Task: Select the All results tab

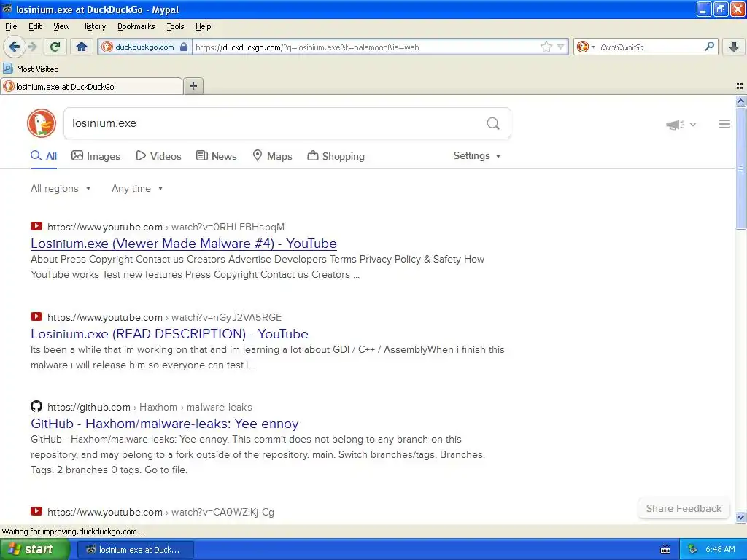Action: 44,156
